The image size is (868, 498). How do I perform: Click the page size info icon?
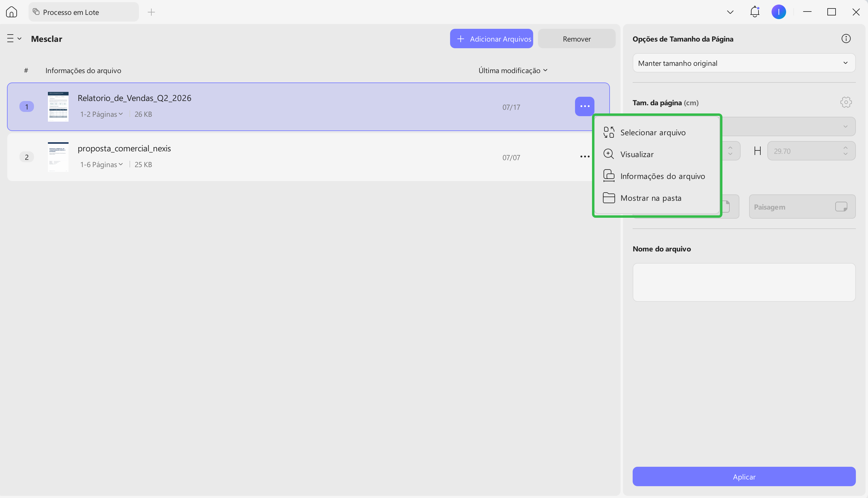(846, 39)
